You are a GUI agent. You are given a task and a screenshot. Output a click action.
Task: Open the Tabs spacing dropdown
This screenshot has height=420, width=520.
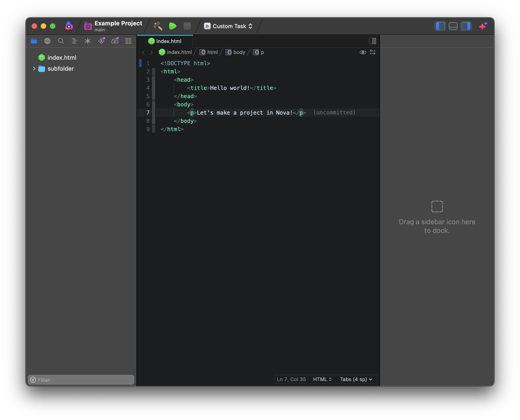coord(356,379)
